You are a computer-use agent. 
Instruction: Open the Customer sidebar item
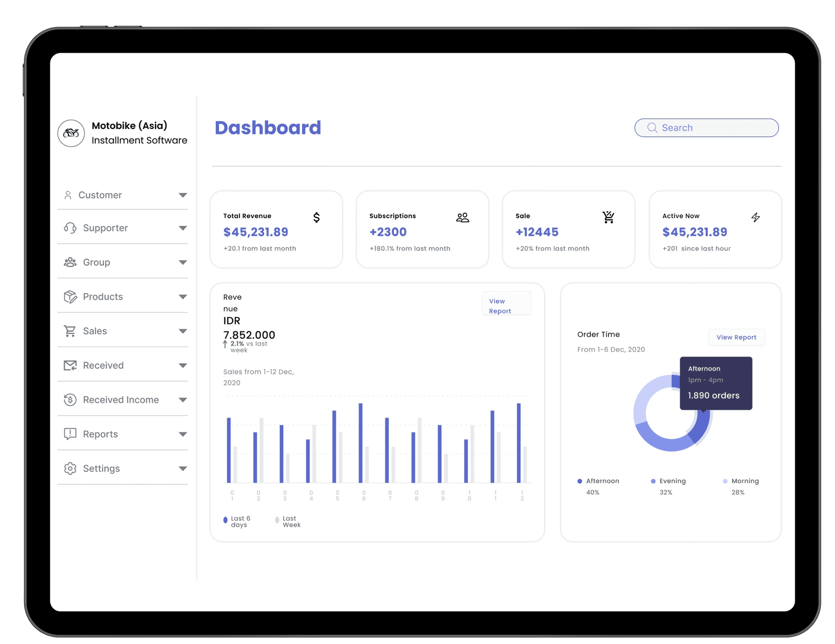(x=122, y=195)
